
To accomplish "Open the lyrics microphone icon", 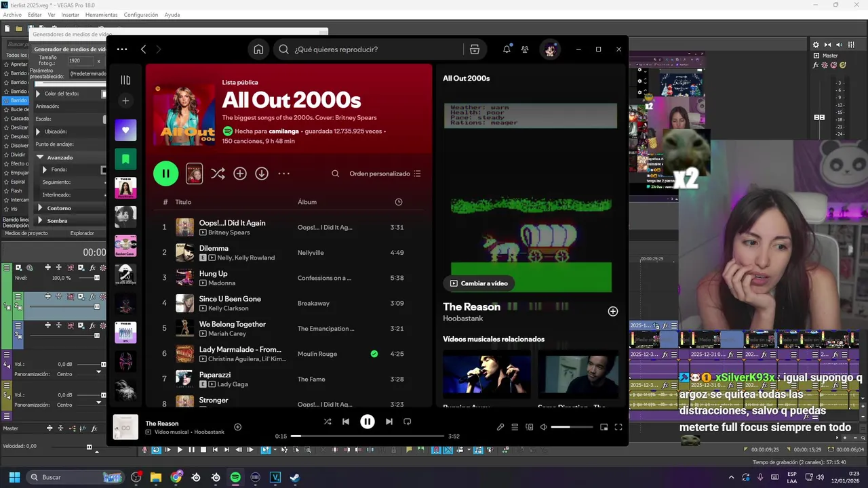I will 500,427.
